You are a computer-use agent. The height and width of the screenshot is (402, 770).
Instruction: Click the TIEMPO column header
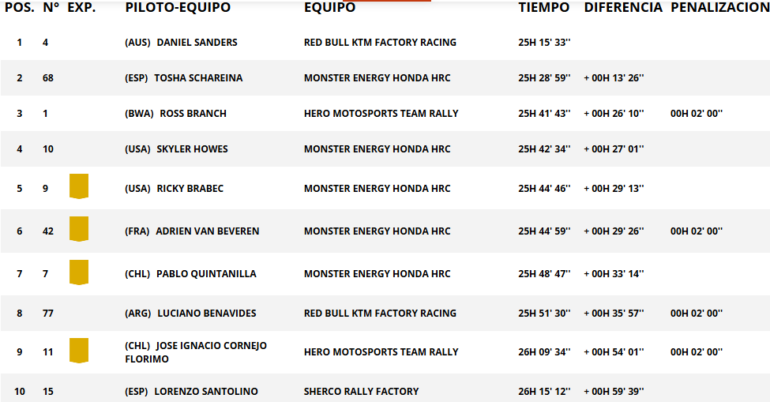click(544, 8)
